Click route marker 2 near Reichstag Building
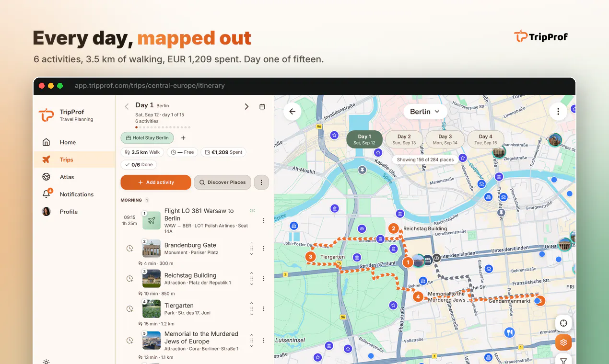This screenshot has width=609, height=364. [x=394, y=228]
